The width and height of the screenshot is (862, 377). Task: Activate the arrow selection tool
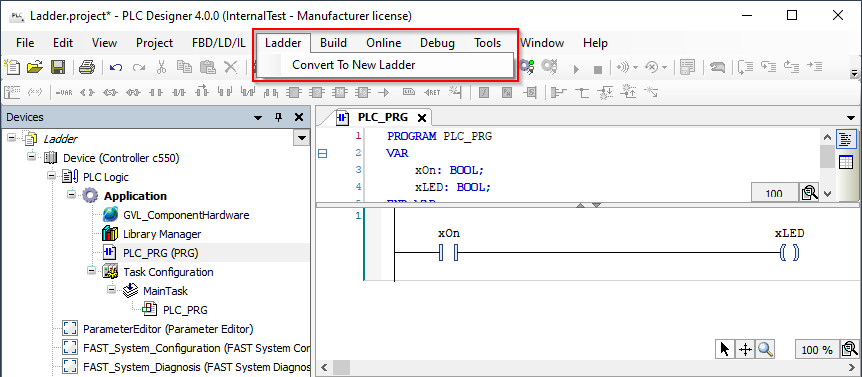click(x=725, y=349)
